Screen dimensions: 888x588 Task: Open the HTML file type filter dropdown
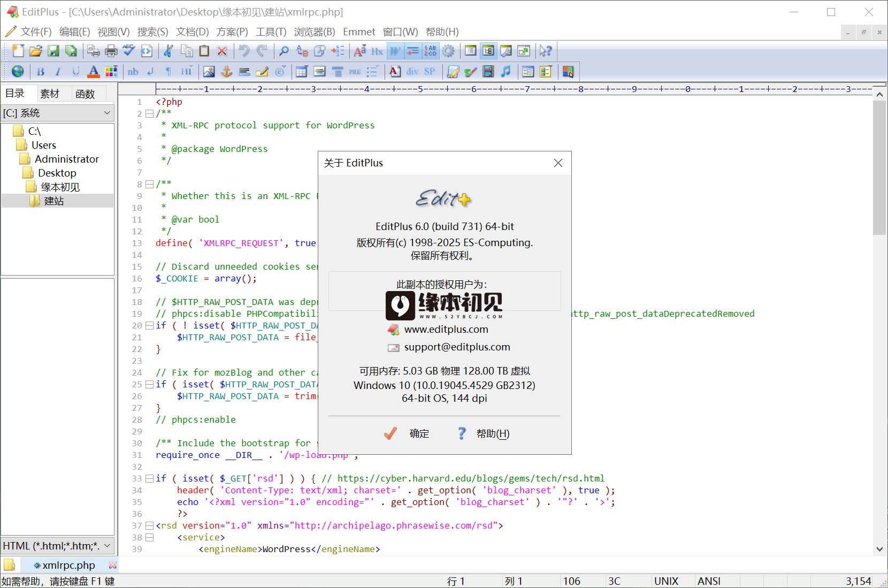tap(57, 546)
